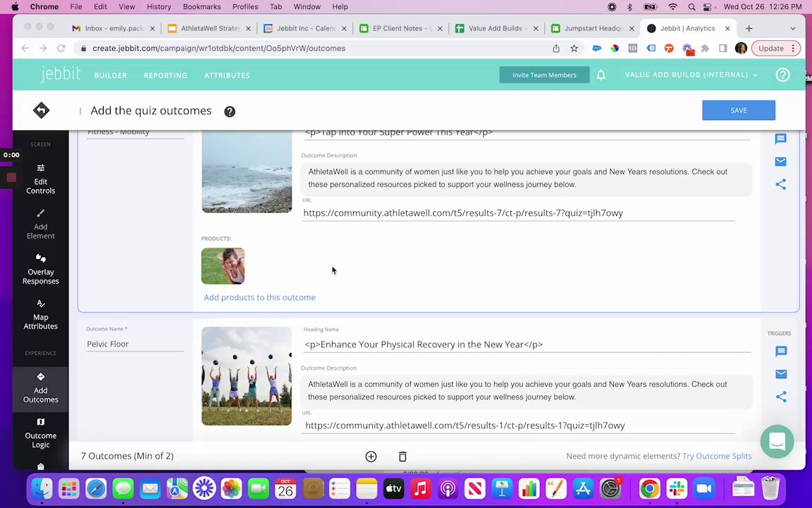This screenshot has height=508, width=812.
Task: Go to Reporting tab
Action: click(165, 75)
